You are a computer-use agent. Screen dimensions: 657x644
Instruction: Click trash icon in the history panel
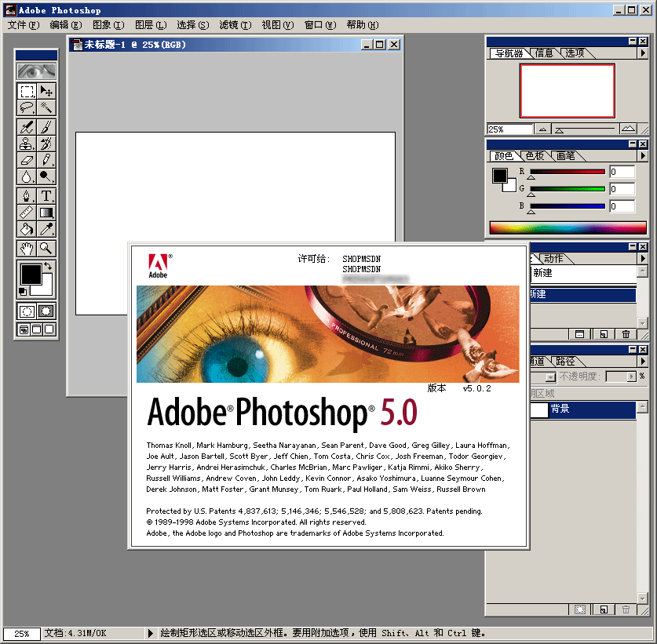coord(626,333)
